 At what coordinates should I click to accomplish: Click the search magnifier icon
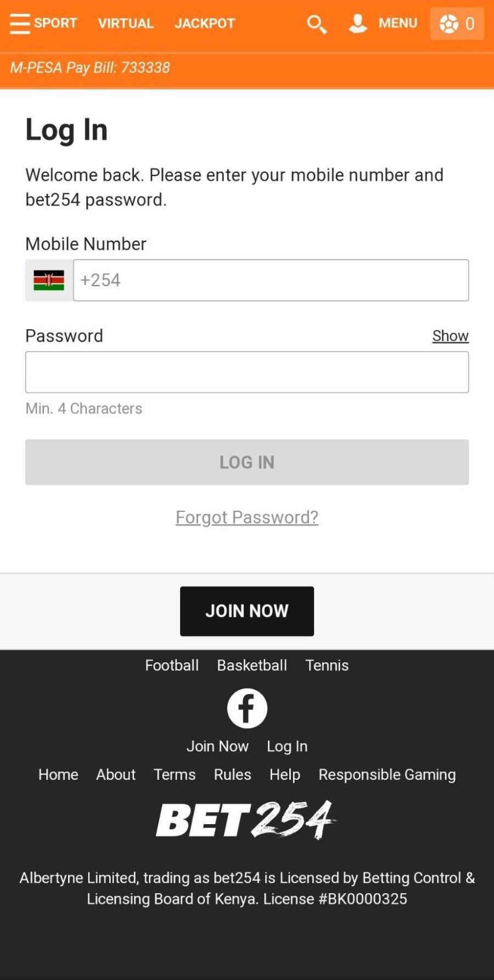[317, 24]
